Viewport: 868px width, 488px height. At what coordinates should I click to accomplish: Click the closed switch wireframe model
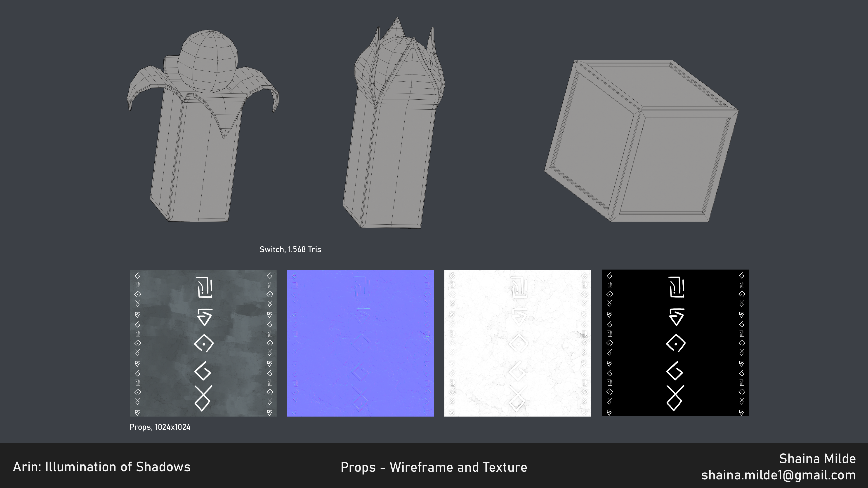click(x=394, y=123)
